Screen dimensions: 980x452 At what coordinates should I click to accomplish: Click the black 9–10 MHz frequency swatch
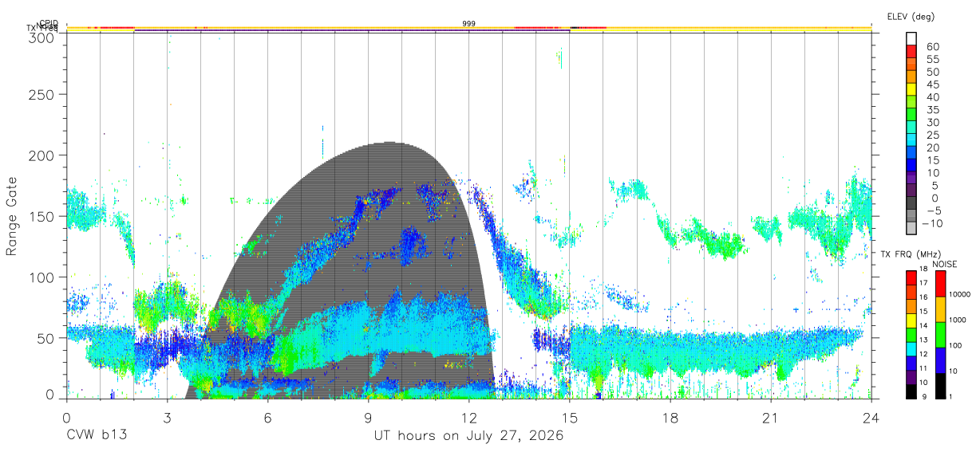click(x=912, y=390)
